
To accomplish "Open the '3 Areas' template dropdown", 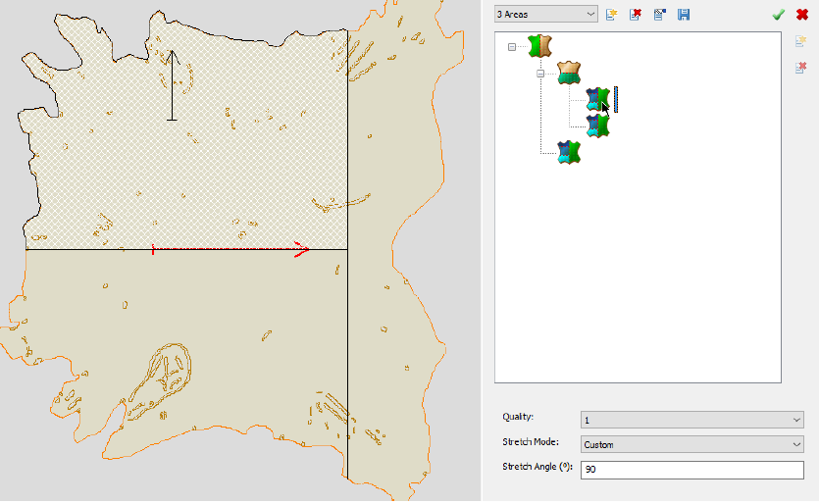I will pos(545,14).
